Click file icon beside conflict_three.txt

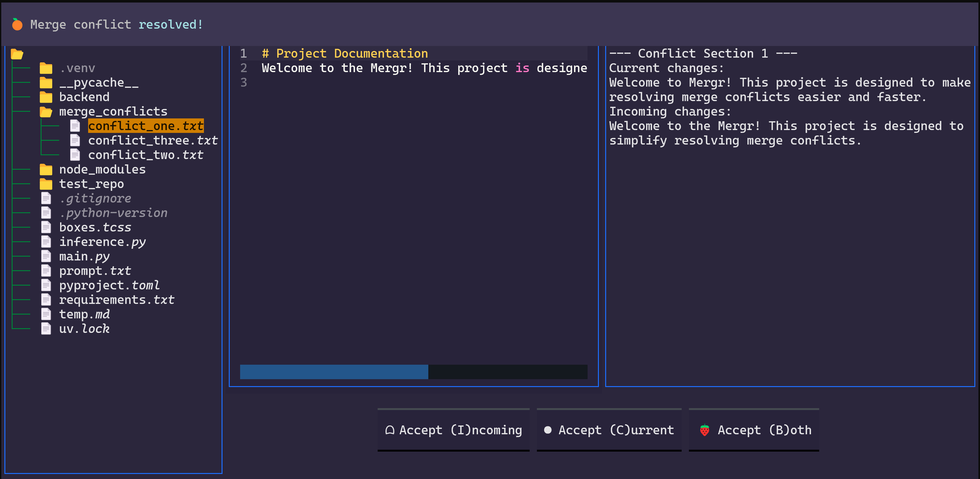tap(75, 140)
